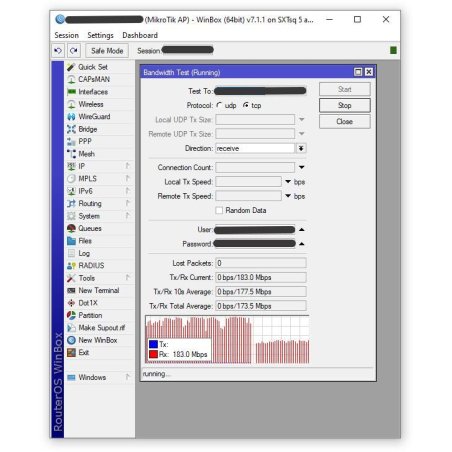This screenshot has width=452, height=452.
Task: Click the greyed Start button
Action: (x=345, y=89)
